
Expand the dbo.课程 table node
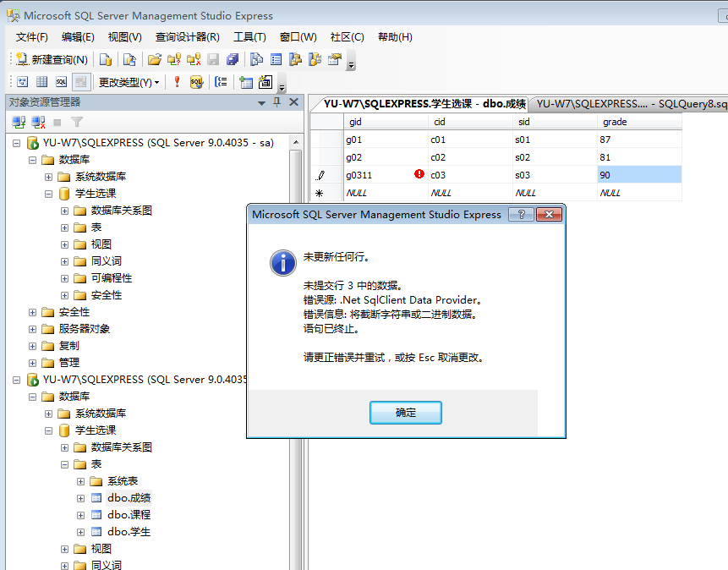coord(81,515)
